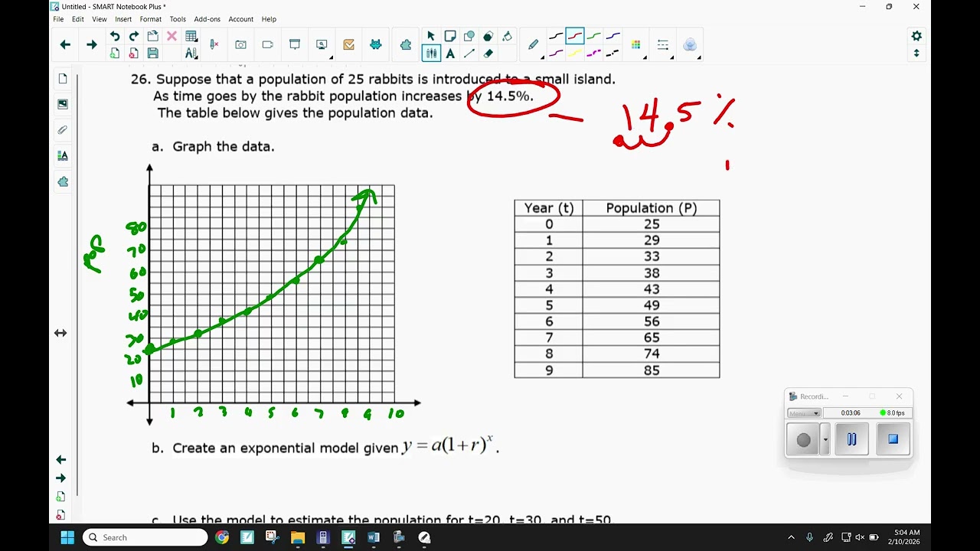Open Windows taskbar Search box
The height and width of the screenshot is (551, 980).
(145, 537)
